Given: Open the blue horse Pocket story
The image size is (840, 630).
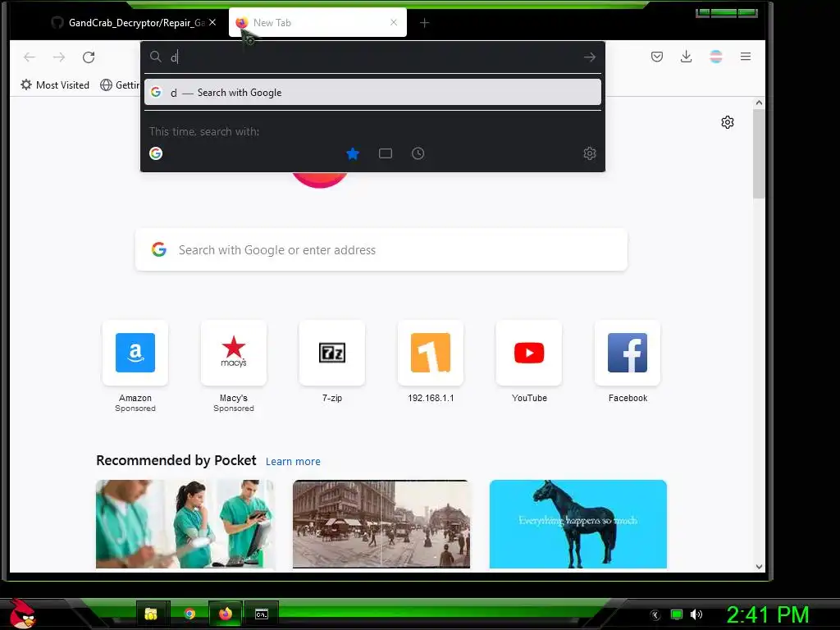Looking at the screenshot, I should [578, 524].
